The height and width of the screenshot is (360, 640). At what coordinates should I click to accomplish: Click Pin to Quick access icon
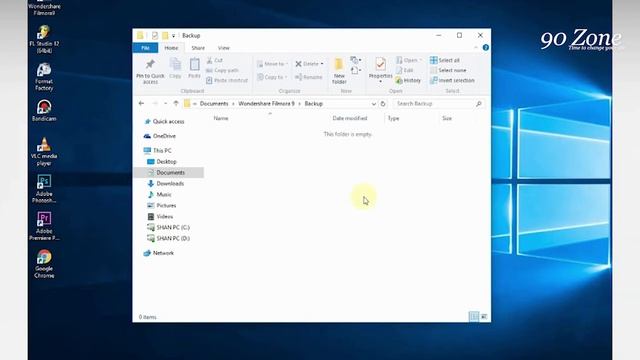tap(150, 71)
